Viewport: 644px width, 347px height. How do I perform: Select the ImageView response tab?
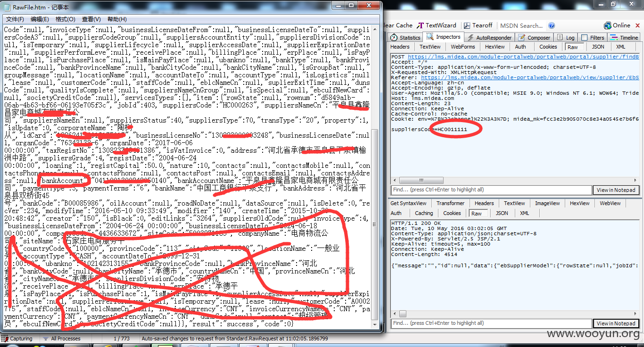click(x=547, y=203)
